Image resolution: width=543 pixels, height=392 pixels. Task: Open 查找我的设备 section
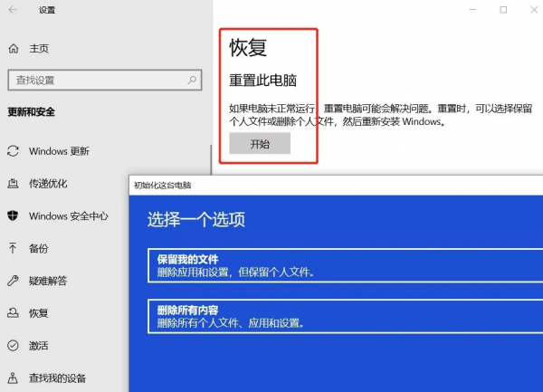coord(58,378)
